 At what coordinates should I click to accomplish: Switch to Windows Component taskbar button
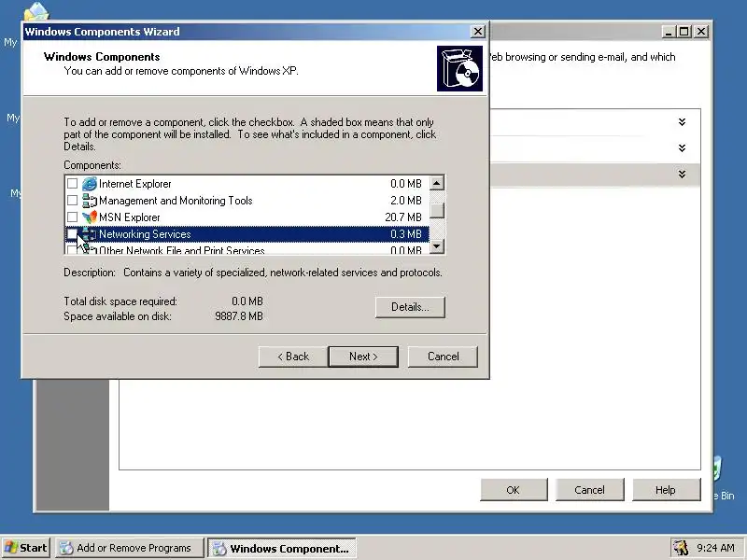[282, 548]
